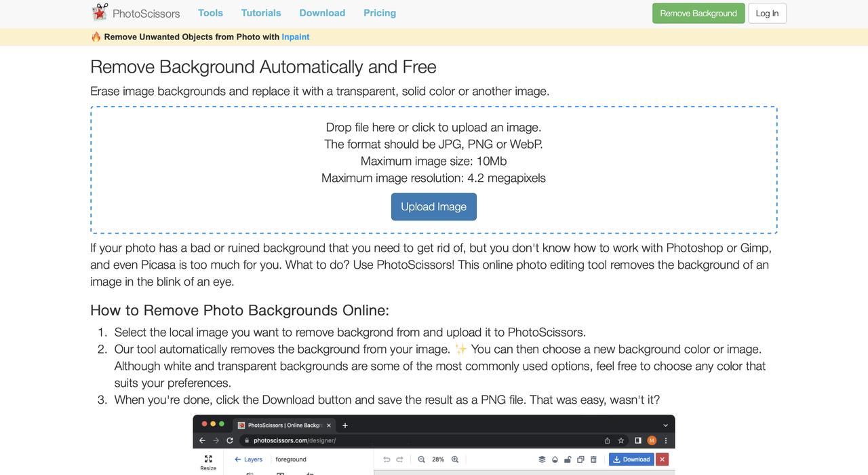
Task: Click the PhotoScissors logo icon
Action: [x=100, y=12]
